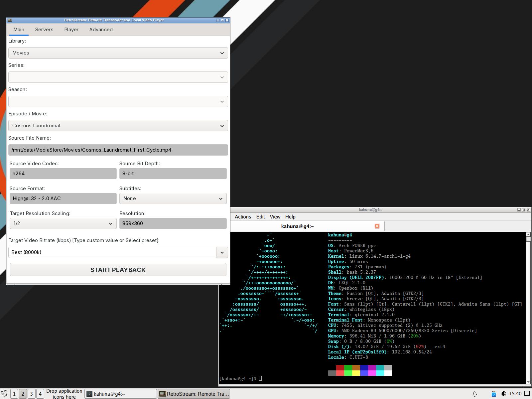Screen dimensions: 532x399
Task: Open the terminal View menu
Action: click(275, 217)
